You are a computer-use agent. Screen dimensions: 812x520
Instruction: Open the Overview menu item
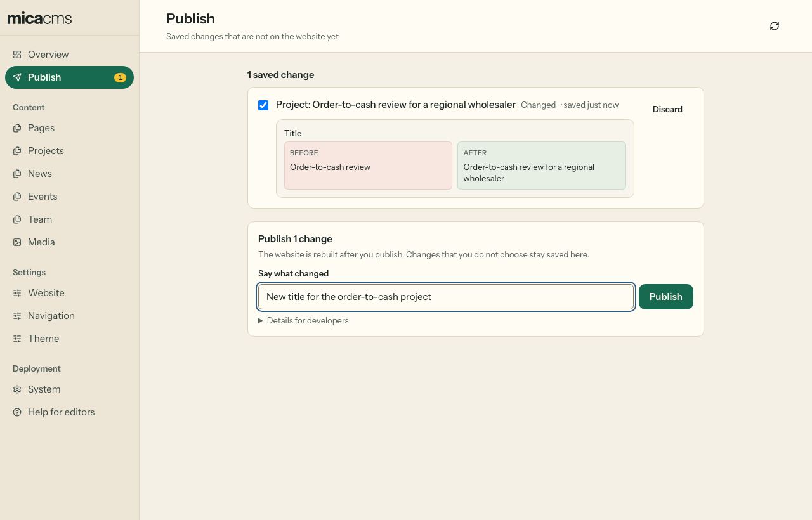(69, 55)
